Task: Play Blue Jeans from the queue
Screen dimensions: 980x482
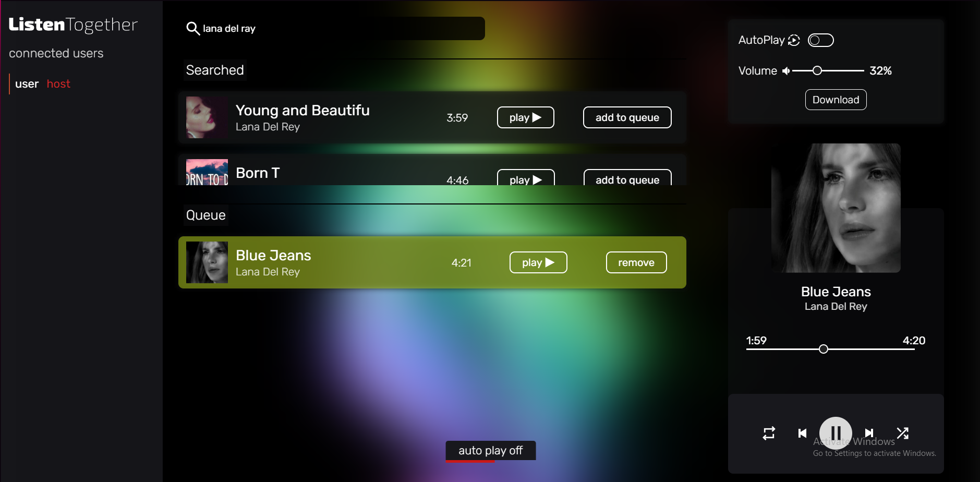Action: [538, 262]
